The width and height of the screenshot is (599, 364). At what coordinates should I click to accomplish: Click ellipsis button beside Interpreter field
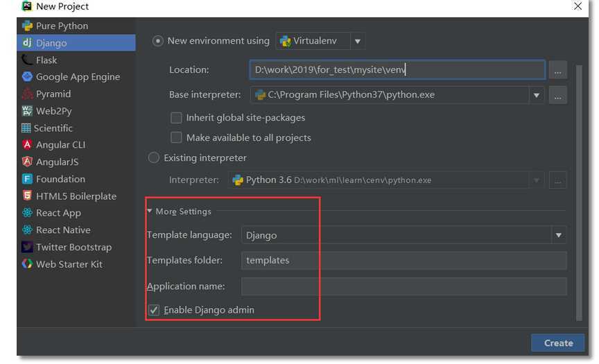tap(557, 180)
